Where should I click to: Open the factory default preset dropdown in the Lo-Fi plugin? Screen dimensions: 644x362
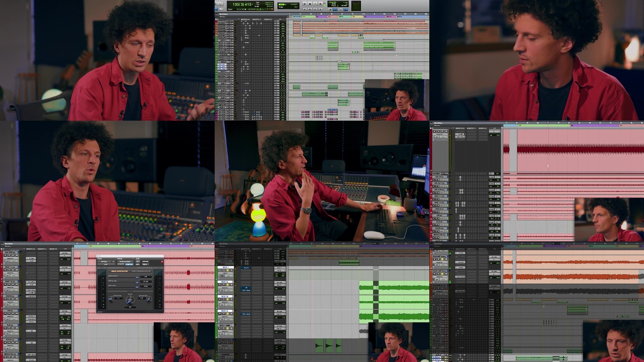pyautogui.click(x=126, y=262)
